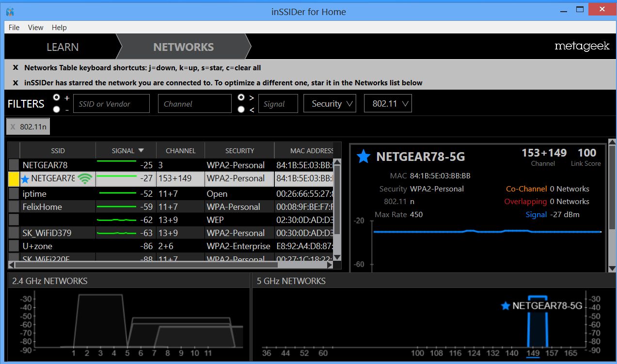Click the star beside NETGEAR78-5G details heading
The height and width of the screenshot is (364, 617).
[364, 157]
